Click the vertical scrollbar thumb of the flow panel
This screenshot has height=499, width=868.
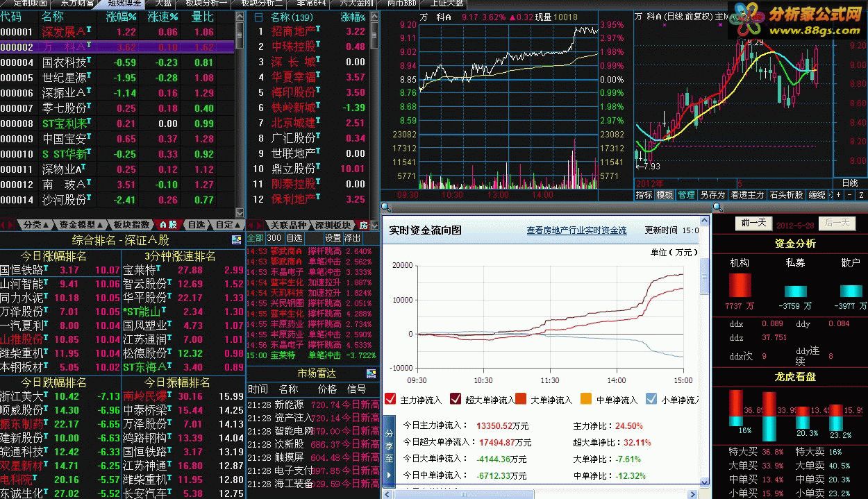(x=706, y=275)
